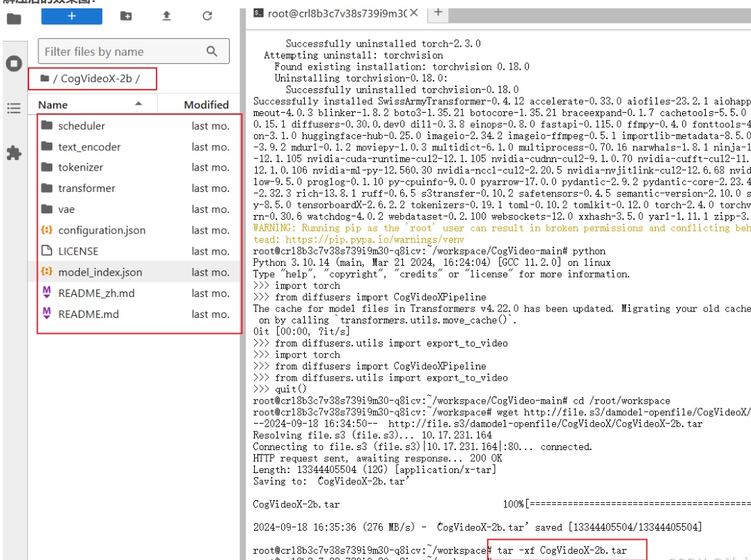The width and height of the screenshot is (751, 560).
Task: Create a new folder with toolbar icon
Action: [x=126, y=16]
